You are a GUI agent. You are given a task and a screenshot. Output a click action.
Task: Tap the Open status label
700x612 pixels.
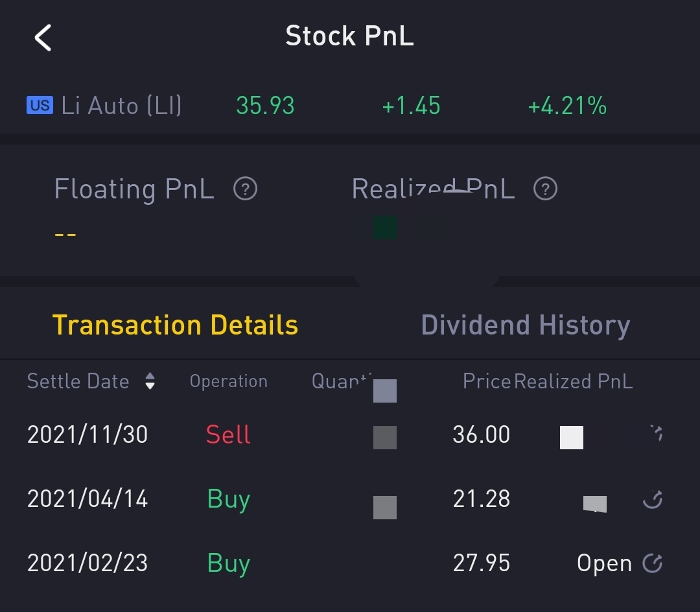coord(604,563)
